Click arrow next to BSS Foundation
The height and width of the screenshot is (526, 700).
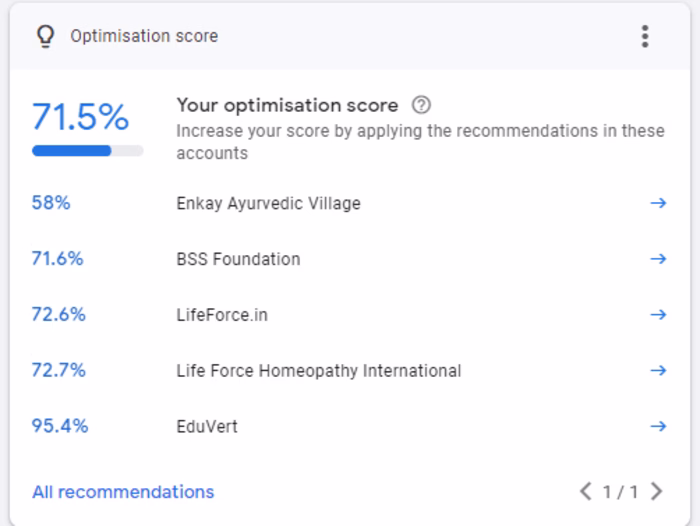(x=658, y=259)
